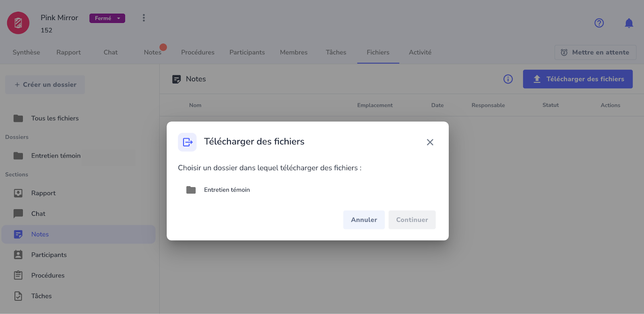Click the Procédures clipboard icon in sidebar
The image size is (644, 314).
point(18,275)
